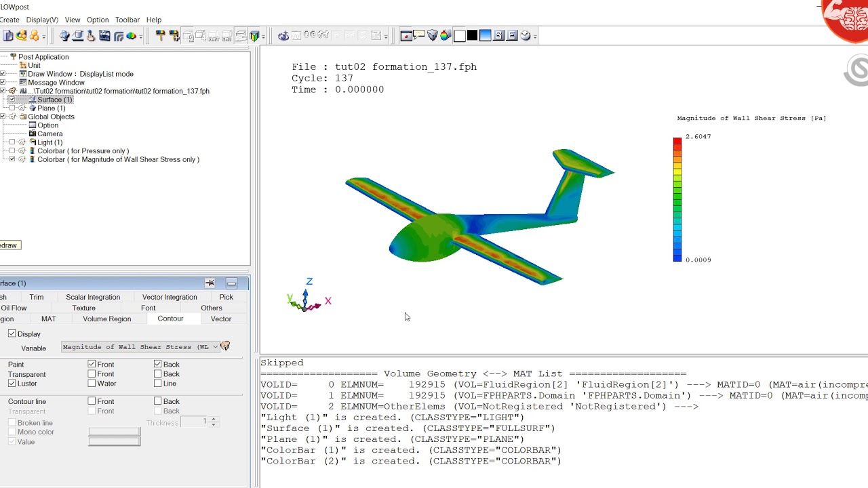Check the Plane (1) visibility box

tap(12, 108)
